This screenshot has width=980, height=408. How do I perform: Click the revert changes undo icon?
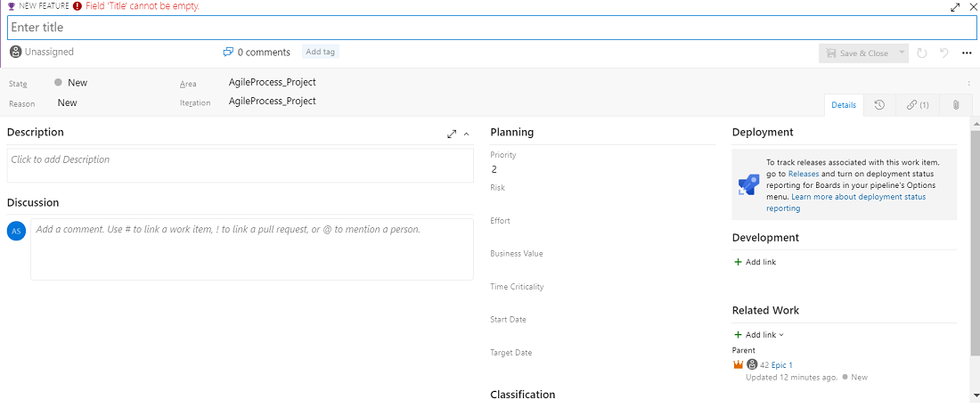[944, 53]
